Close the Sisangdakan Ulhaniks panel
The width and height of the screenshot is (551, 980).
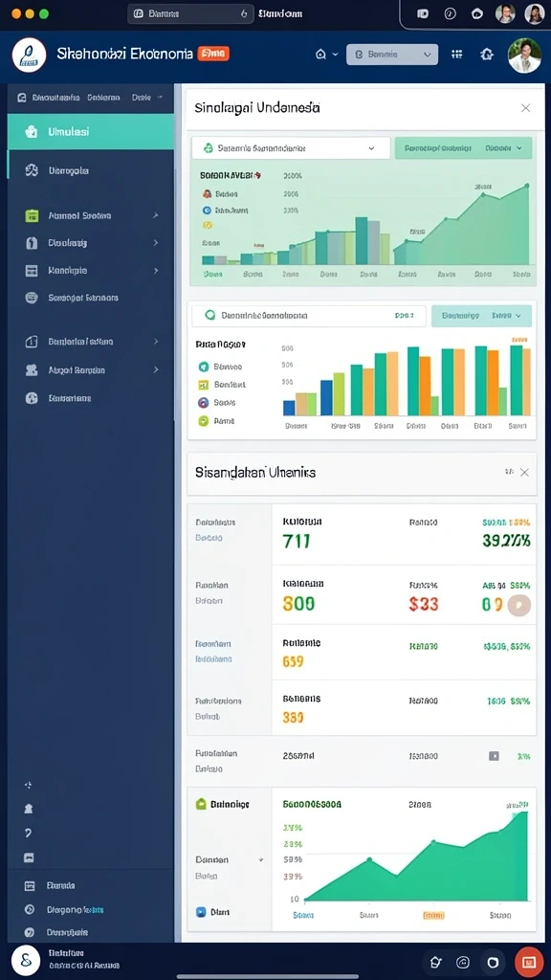[x=524, y=473]
